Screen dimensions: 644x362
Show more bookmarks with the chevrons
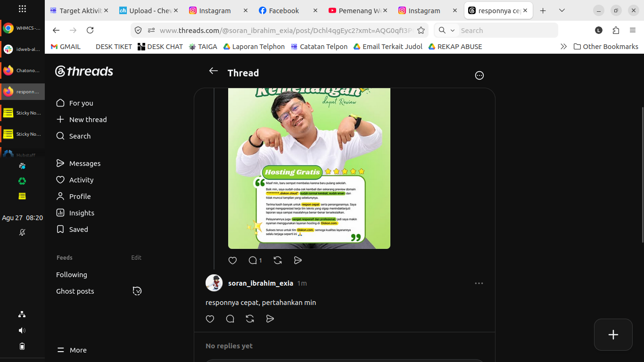click(563, 47)
